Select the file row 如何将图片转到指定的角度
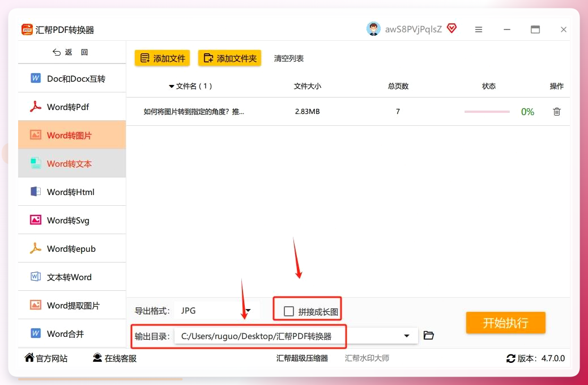Viewport: 588px width, 385px height. [x=348, y=112]
